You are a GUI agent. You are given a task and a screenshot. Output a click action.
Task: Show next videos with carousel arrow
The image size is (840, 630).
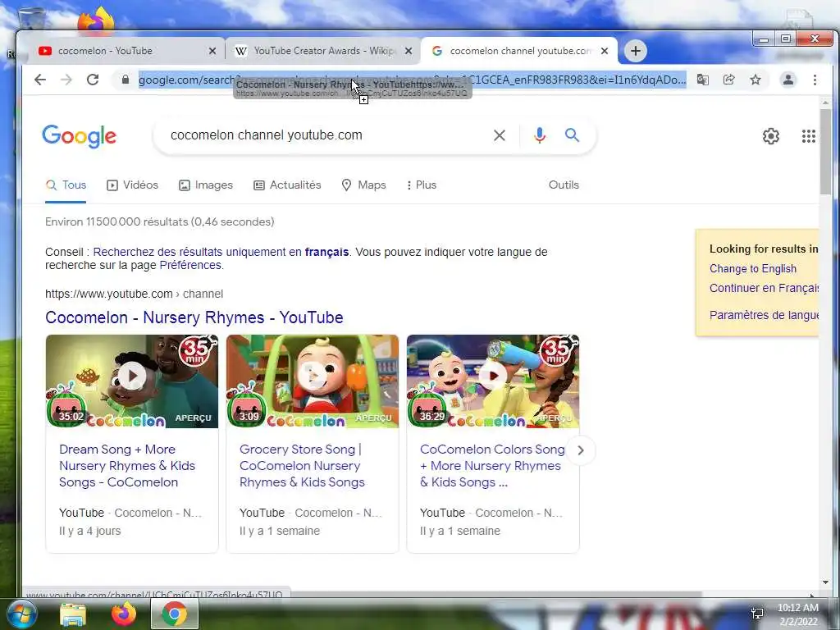581,450
